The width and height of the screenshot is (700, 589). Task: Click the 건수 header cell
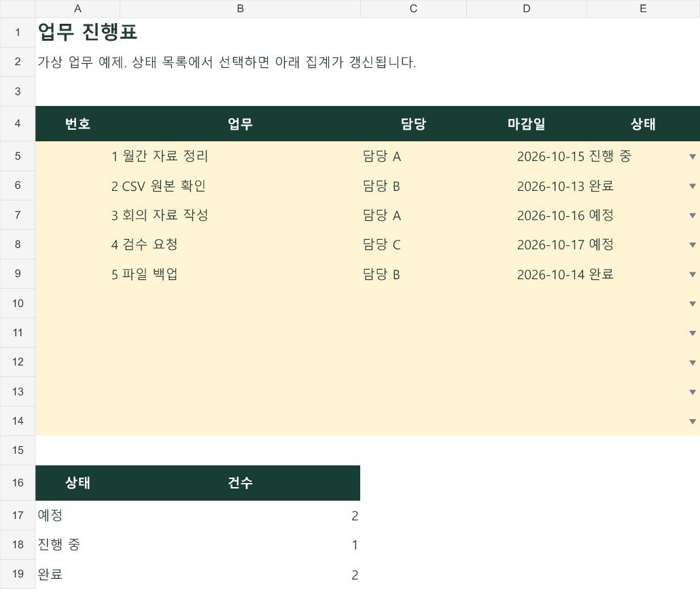[x=240, y=483]
